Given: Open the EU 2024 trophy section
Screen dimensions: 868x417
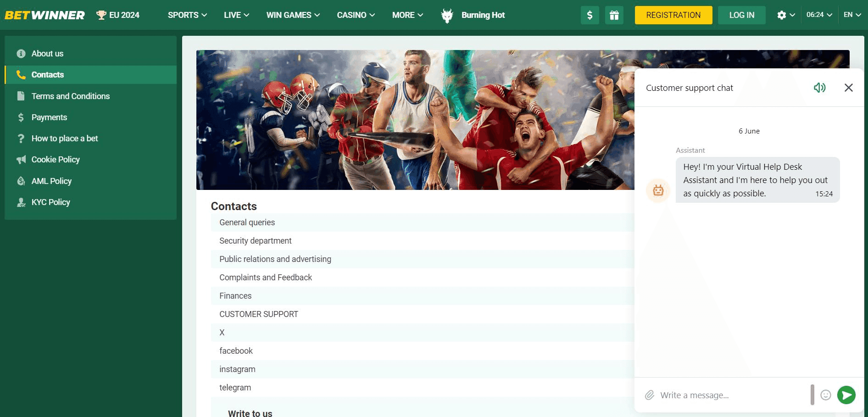Looking at the screenshot, I should 118,15.
